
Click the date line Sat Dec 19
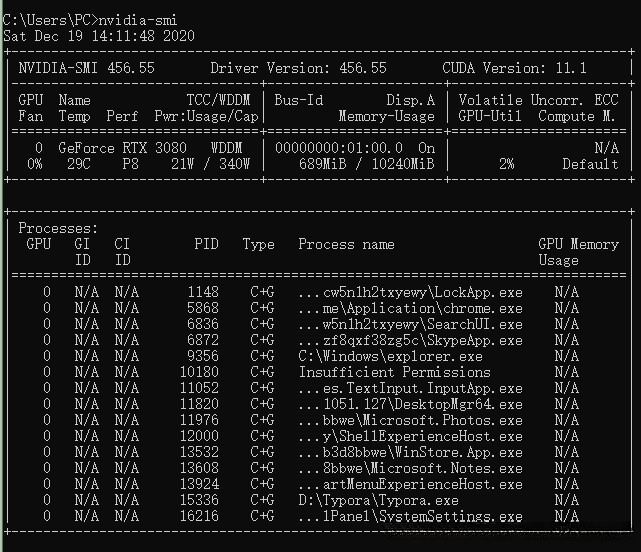coord(98,36)
